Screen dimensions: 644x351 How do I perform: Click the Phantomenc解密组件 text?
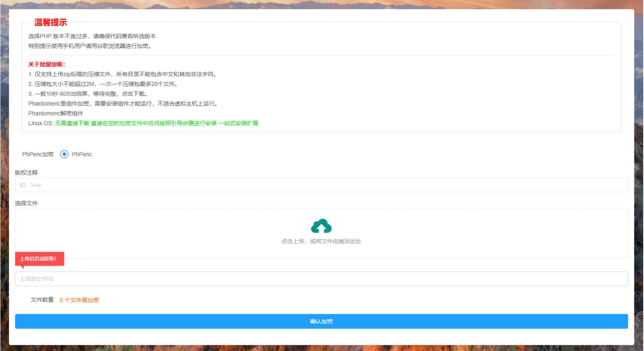[56, 113]
